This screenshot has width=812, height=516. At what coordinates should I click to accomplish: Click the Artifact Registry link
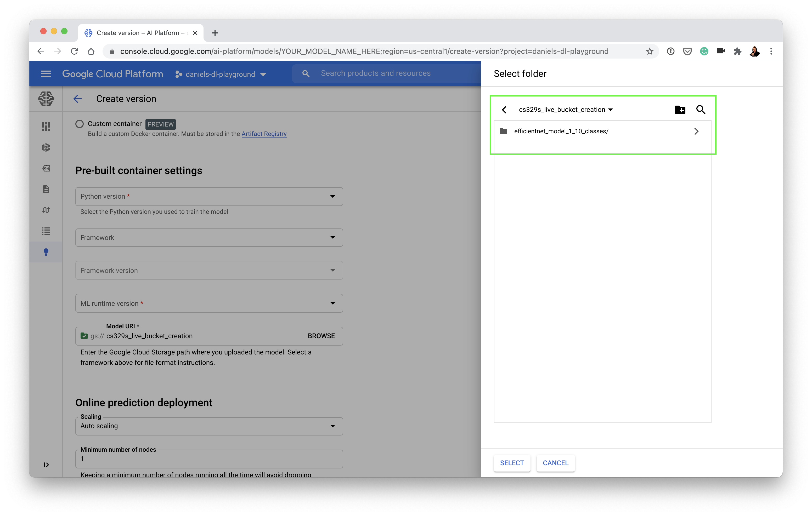tap(264, 134)
